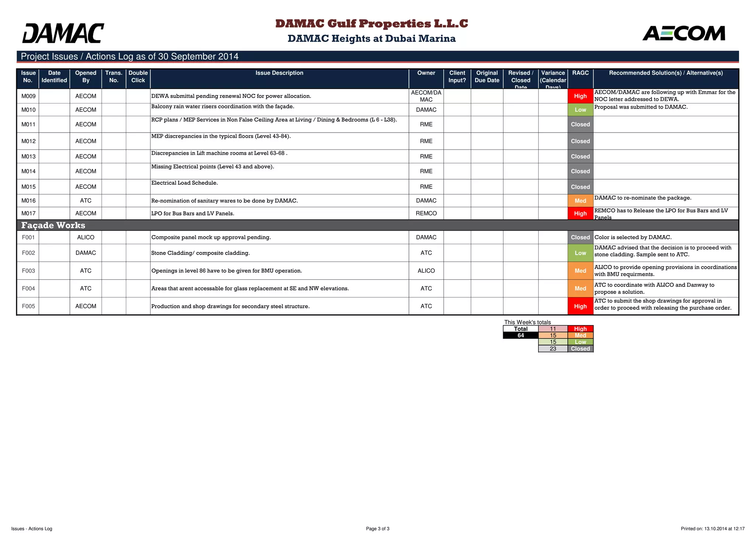Click the High total count 11
Screen dimensions: 756x535
(553, 329)
